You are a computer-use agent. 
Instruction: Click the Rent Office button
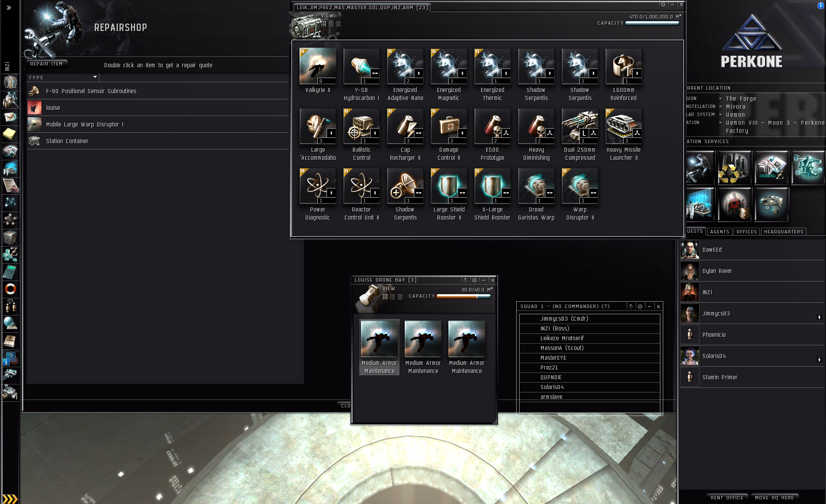click(x=727, y=498)
